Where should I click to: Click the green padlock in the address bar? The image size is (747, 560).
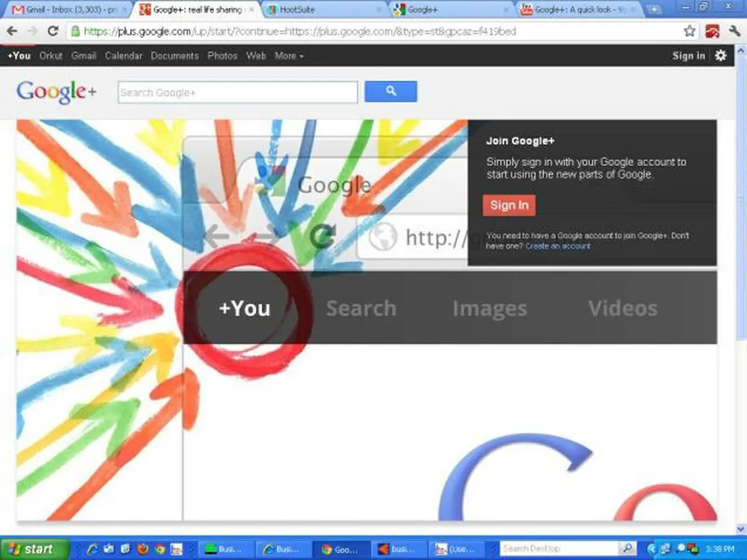75,31
